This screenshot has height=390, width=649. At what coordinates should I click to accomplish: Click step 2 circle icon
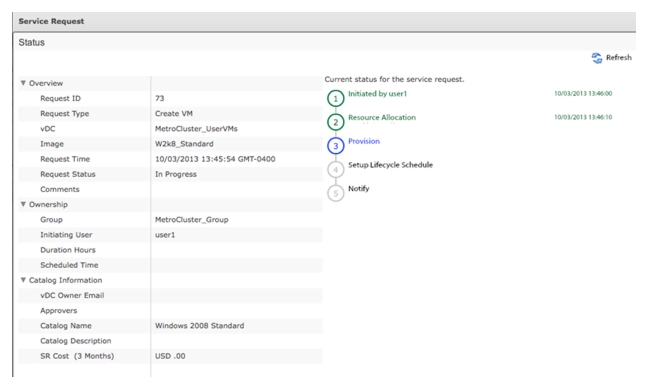point(336,122)
